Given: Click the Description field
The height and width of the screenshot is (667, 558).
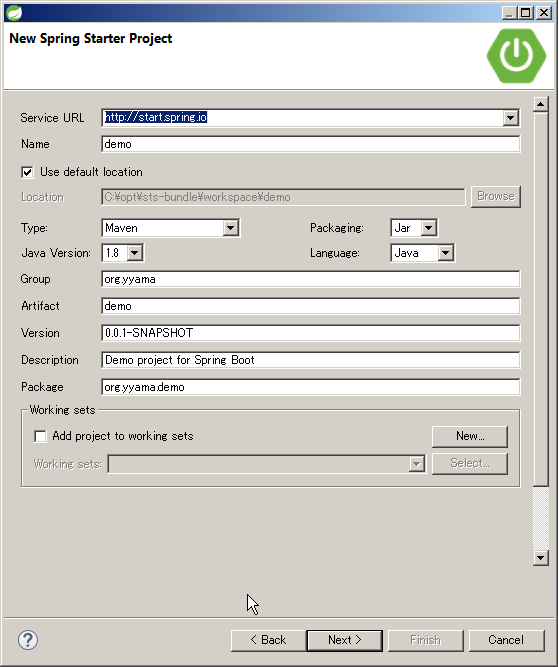Looking at the screenshot, I should 310,360.
